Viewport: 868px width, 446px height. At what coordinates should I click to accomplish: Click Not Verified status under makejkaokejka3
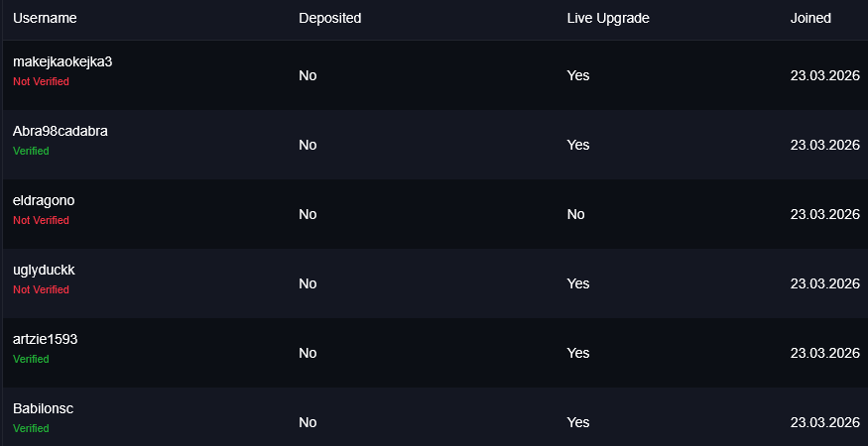[x=41, y=81]
